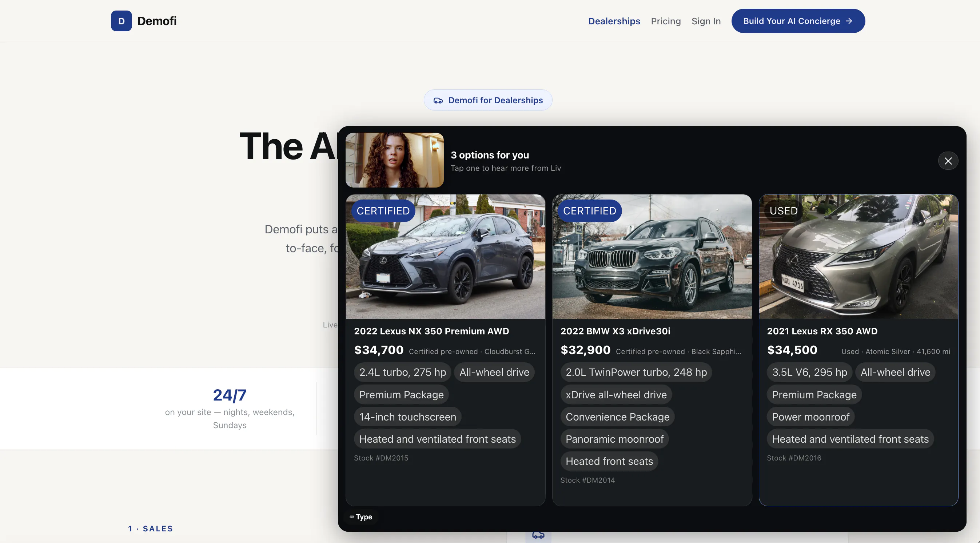Viewport: 980px width, 543px height.
Task: Open the Dealerships nav link
Action: pos(614,21)
